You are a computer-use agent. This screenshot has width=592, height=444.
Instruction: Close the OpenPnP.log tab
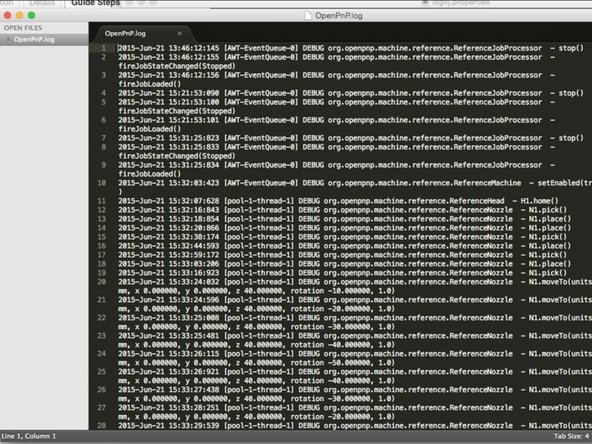180,34
